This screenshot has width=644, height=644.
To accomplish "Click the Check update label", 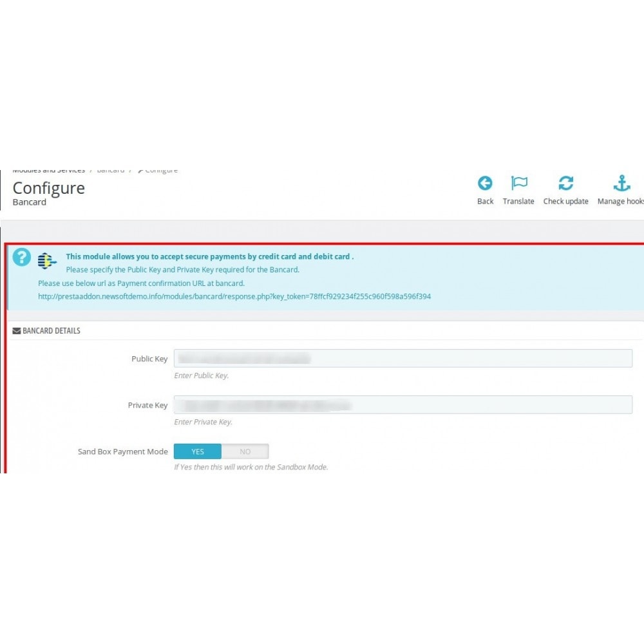I will [x=566, y=201].
